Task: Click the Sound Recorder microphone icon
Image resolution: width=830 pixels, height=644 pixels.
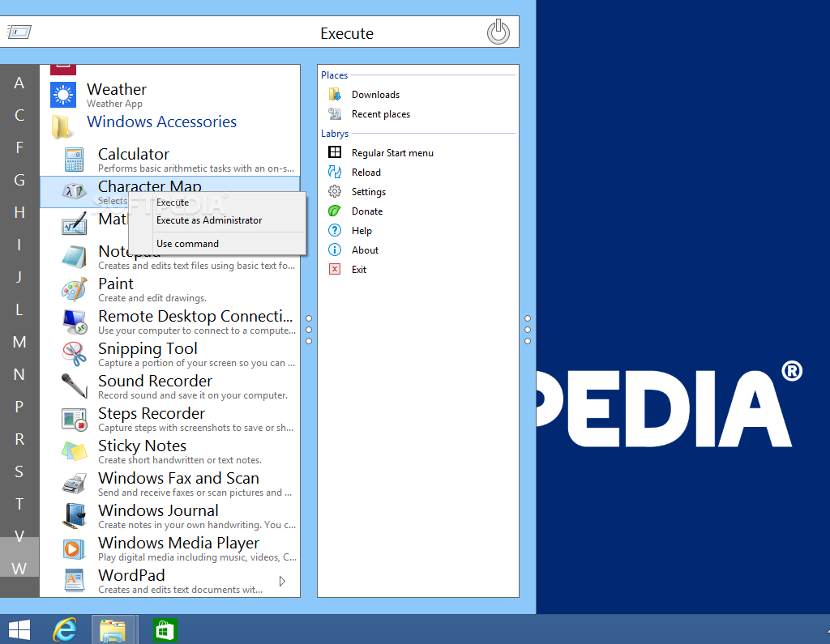Action: tap(74, 386)
